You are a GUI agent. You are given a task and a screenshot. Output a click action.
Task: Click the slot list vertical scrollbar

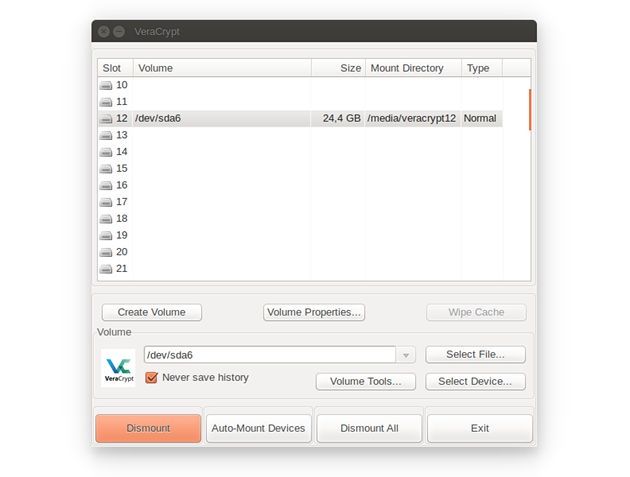tap(530, 110)
